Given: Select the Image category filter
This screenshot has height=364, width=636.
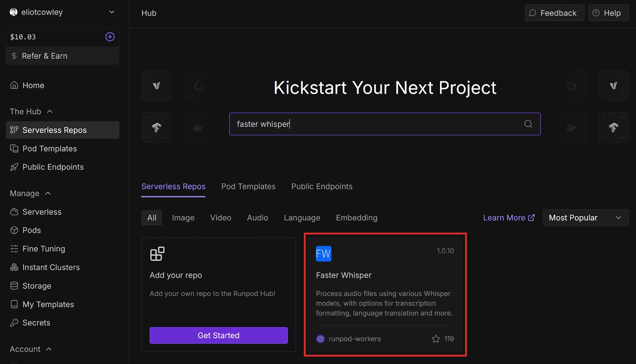Looking at the screenshot, I should click(x=183, y=218).
